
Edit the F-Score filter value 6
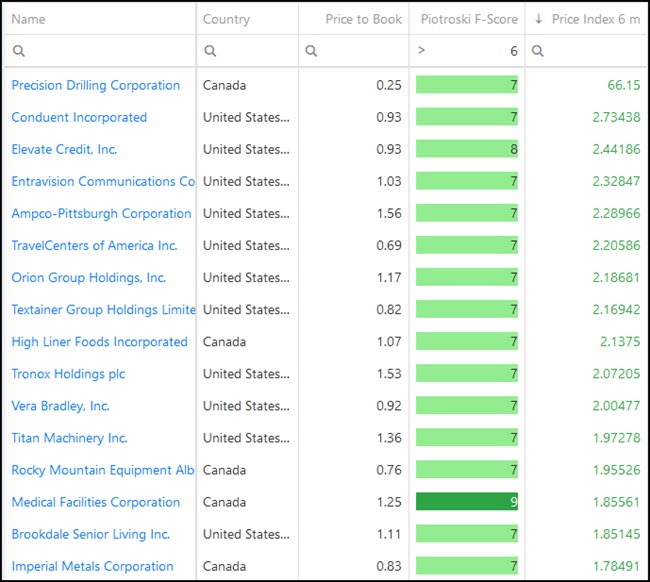pos(514,51)
